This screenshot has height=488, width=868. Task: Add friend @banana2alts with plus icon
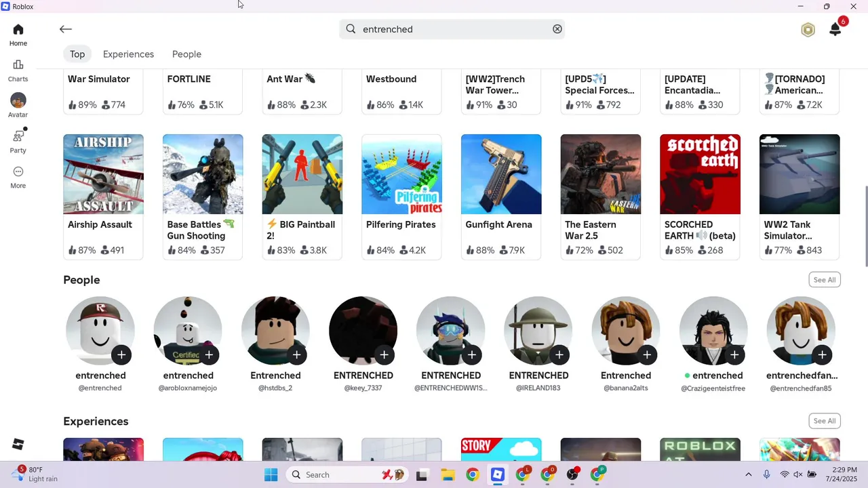pyautogui.click(x=646, y=354)
